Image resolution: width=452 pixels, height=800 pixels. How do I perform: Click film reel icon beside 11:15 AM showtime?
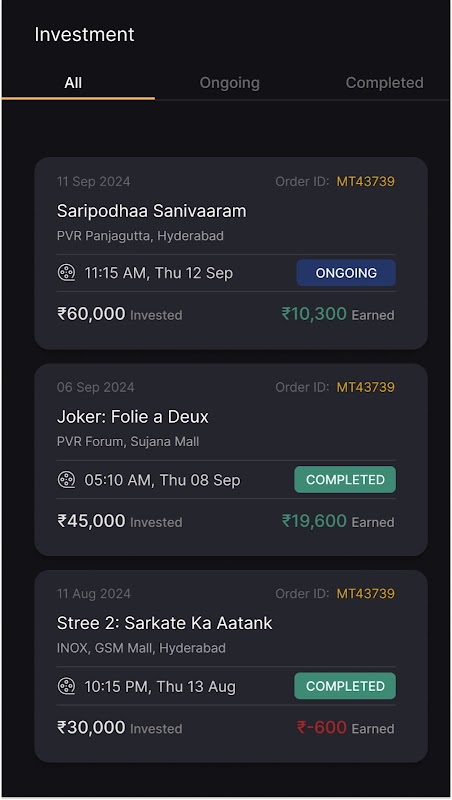pyautogui.click(x=66, y=273)
